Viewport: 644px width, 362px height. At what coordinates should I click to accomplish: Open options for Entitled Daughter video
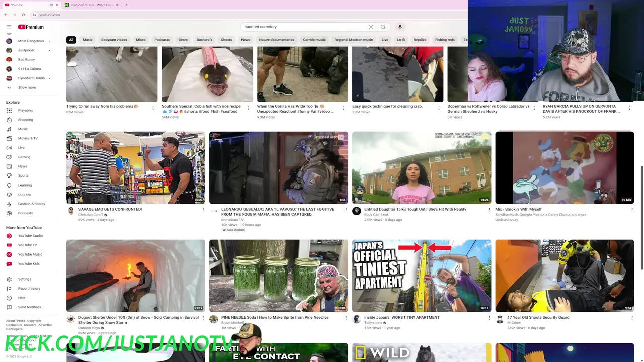(489, 209)
